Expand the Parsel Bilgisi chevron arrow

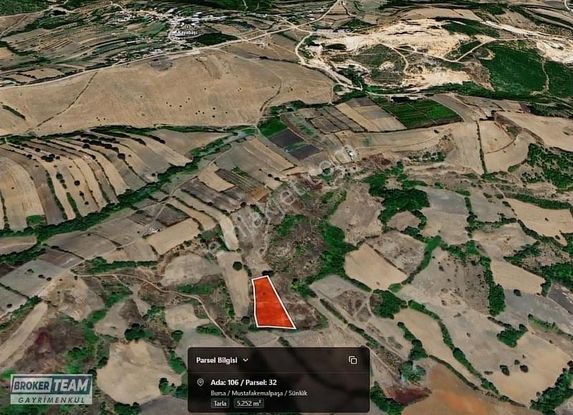(x=246, y=360)
